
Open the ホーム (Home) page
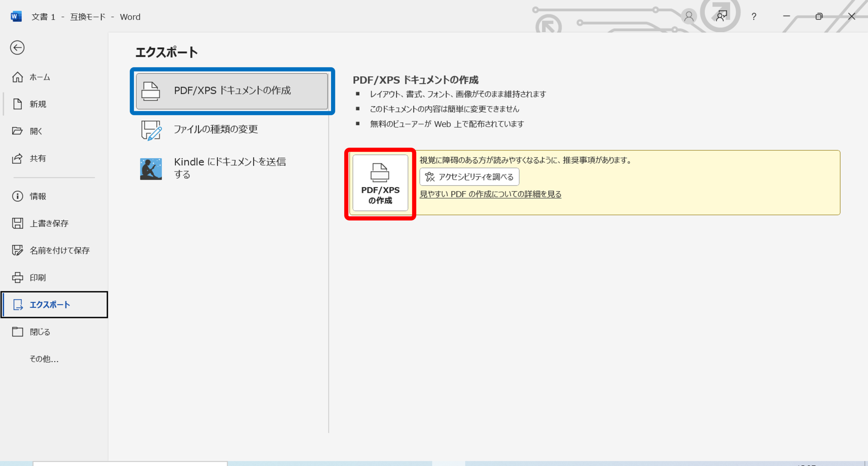[x=39, y=77]
